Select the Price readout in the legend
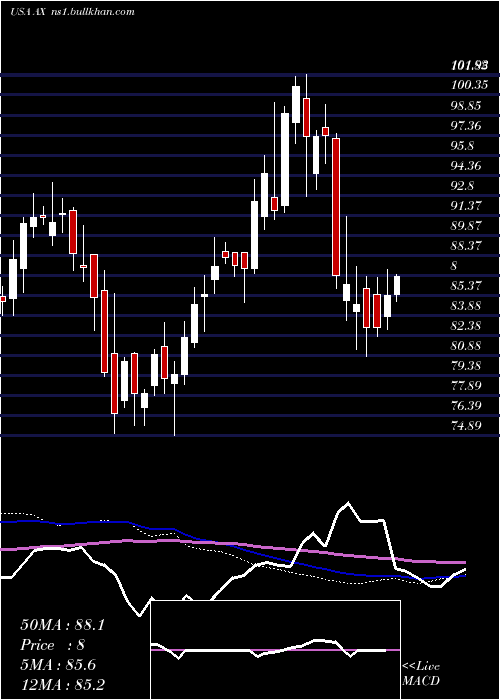 [52, 645]
